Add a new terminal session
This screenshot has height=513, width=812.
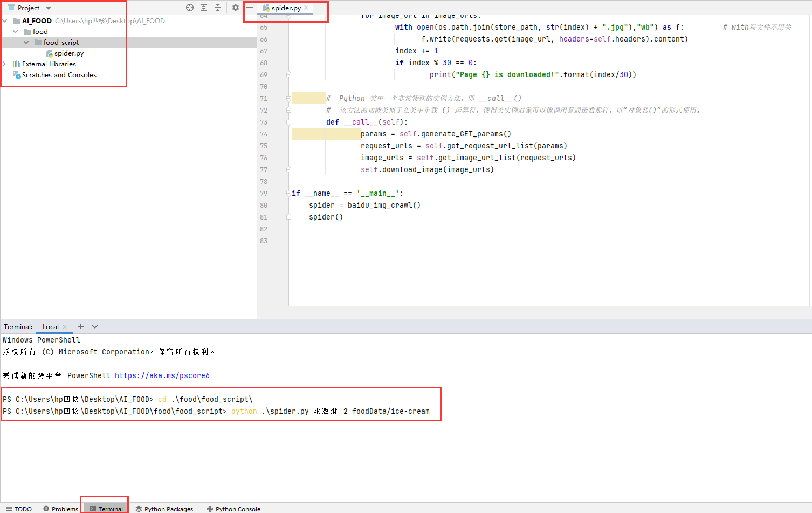[81, 326]
